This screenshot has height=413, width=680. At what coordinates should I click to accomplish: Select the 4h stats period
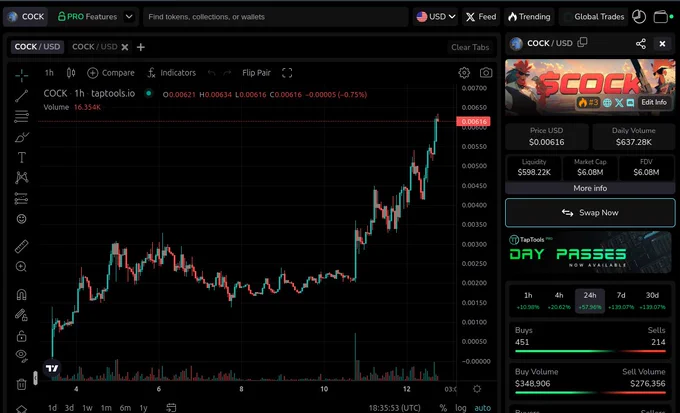tap(559, 301)
